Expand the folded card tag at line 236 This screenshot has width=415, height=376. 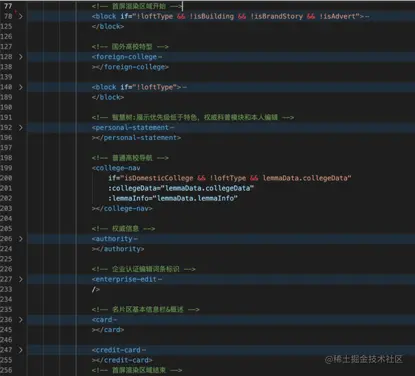tap(21, 320)
